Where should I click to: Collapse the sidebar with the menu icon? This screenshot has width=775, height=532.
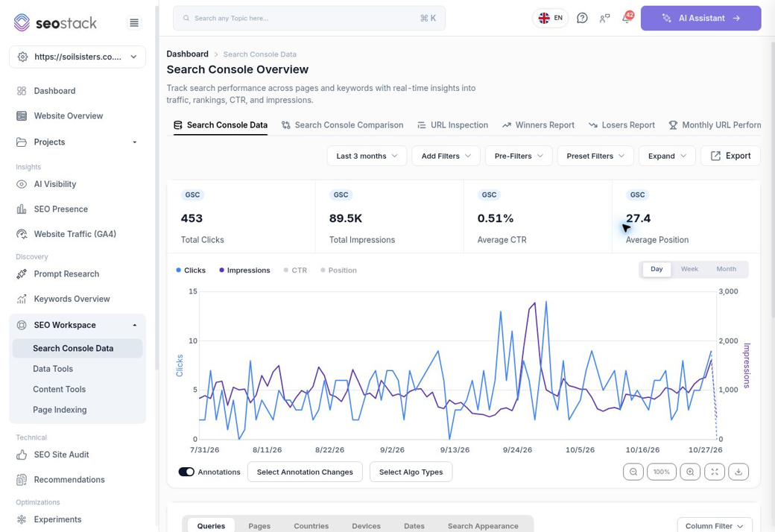tap(134, 23)
